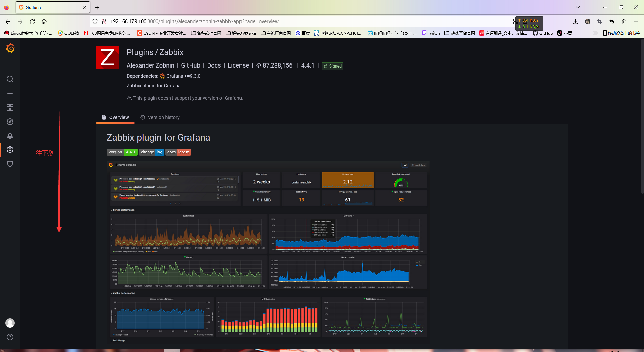Open the Twitch bookmark

tap(431, 33)
